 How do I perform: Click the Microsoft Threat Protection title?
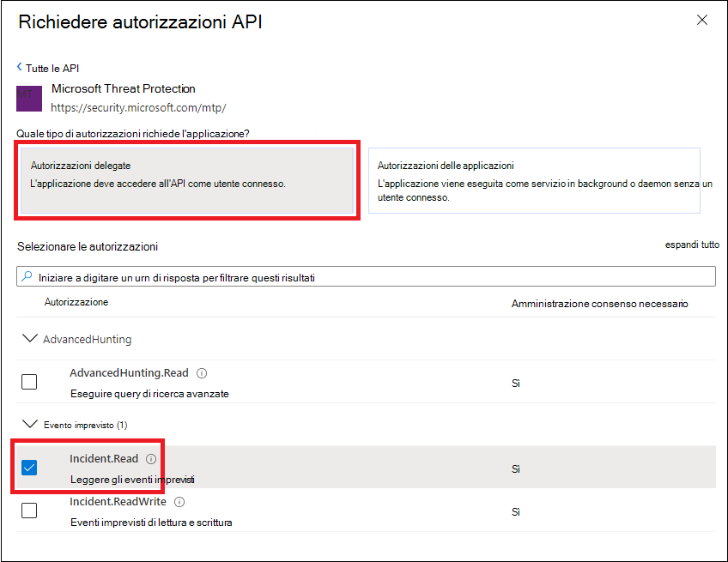[x=123, y=88]
